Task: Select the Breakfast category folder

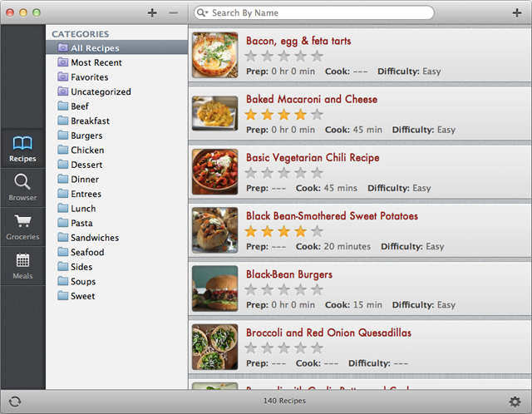Action: coord(116,121)
